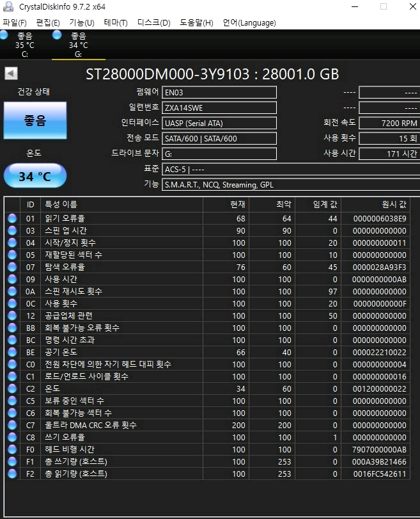Click the status orb for attribute C1
This screenshot has width=420, height=519.
pyautogui.click(x=12, y=376)
